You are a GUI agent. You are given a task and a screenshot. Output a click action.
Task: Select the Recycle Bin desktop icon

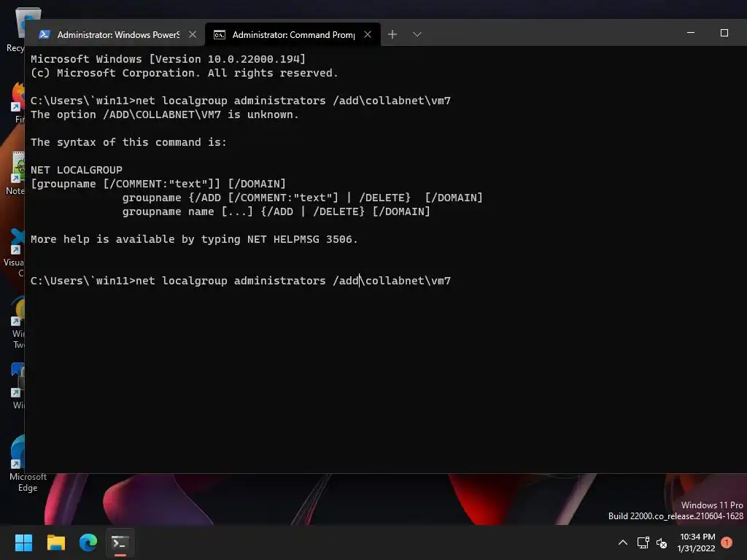tap(18, 29)
